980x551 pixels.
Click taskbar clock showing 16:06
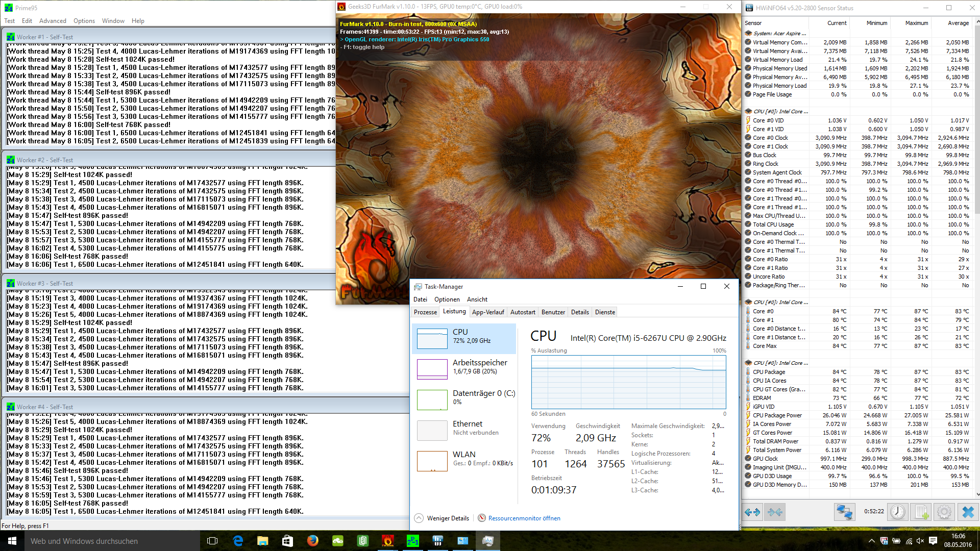[958, 540]
